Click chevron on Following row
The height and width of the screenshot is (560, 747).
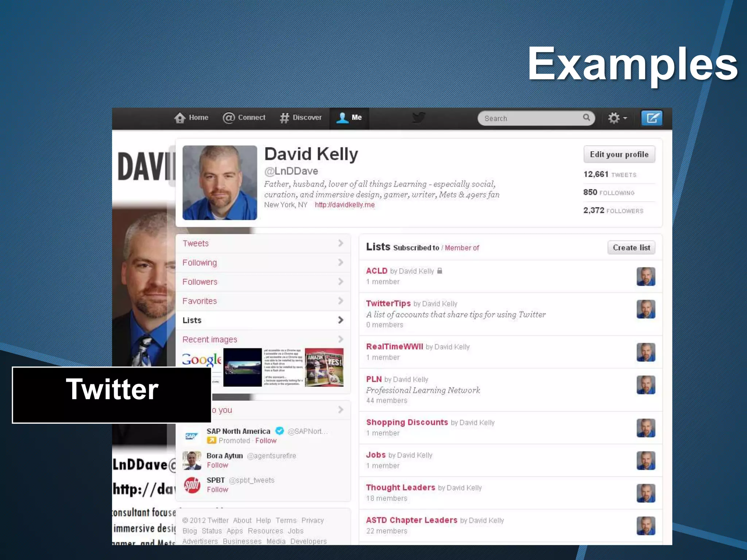(341, 262)
